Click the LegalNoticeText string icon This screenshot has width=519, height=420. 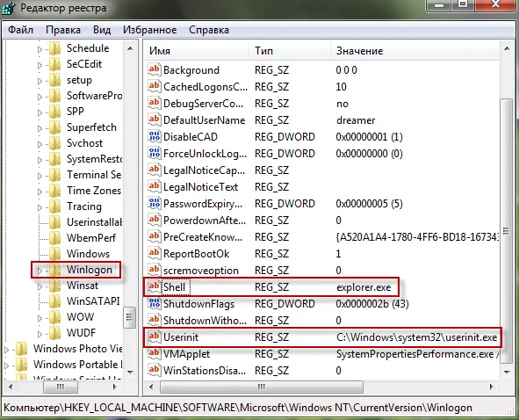154,186
